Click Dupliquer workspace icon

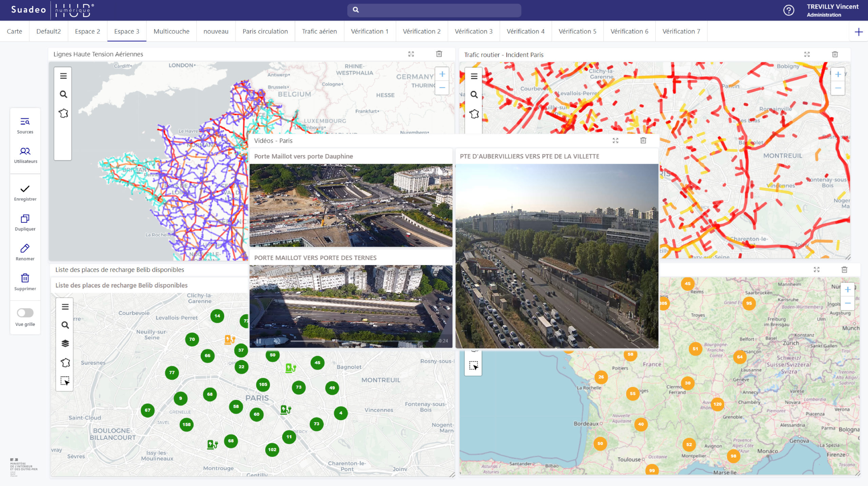click(25, 219)
